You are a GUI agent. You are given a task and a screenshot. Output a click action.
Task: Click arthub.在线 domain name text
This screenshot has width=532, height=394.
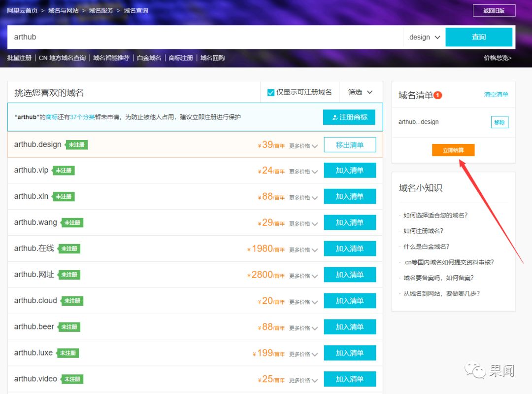(x=34, y=249)
